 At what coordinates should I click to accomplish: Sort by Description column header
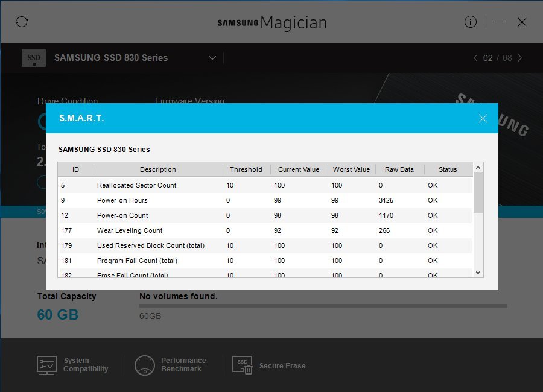pyautogui.click(x=158, y=169)
